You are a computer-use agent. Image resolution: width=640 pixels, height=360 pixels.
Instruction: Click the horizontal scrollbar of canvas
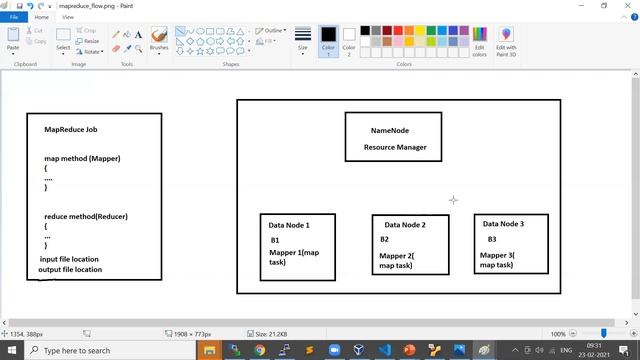pyautogui.click(x=311, y=322)
